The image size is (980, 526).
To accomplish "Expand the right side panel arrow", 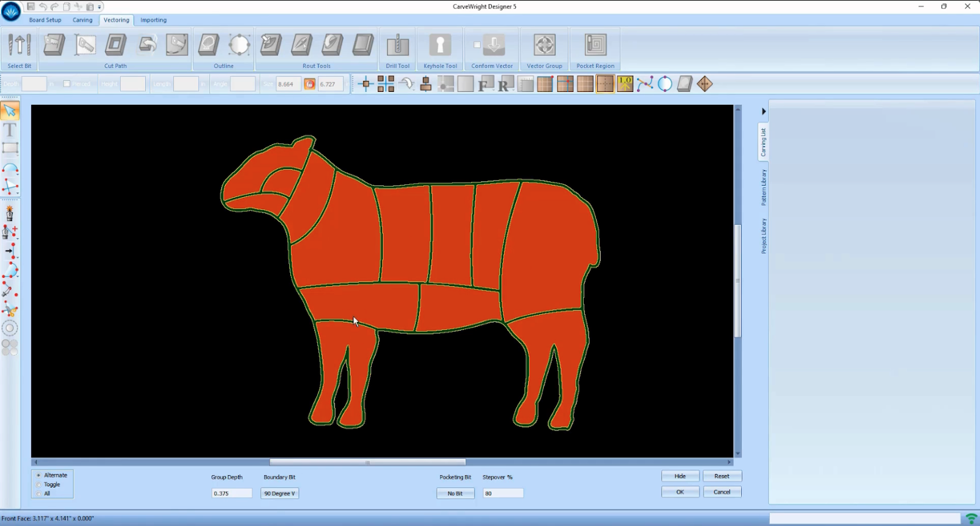I will pos(764,111).
